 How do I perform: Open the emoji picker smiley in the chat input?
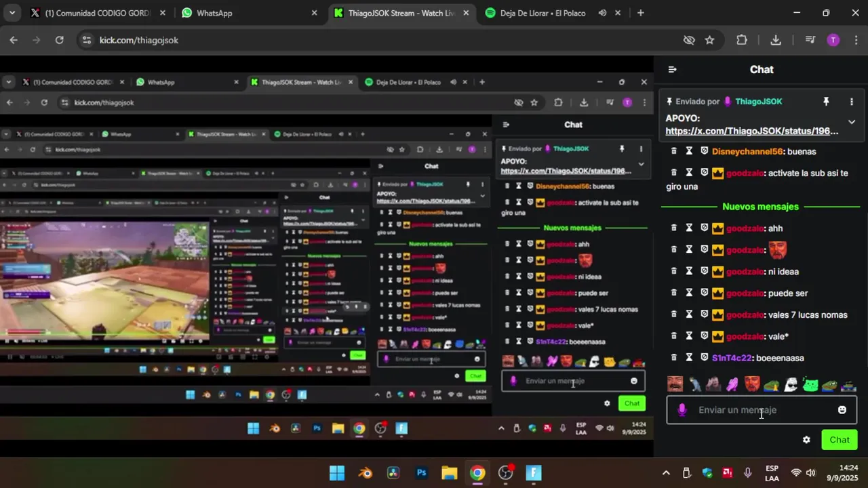coord(842,410)
